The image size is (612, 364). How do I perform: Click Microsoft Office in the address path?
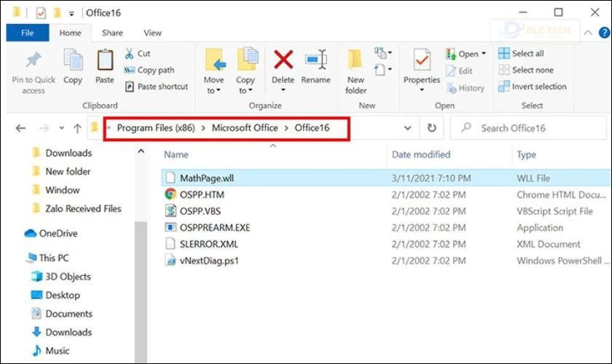pyautogui.click(x=245, y=128)
